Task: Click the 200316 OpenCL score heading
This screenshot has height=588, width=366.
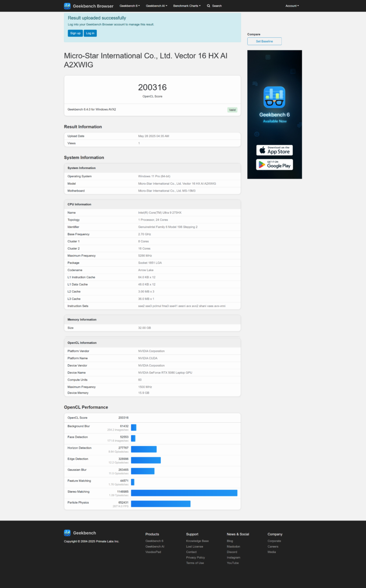Action: [x=153, y=87]
